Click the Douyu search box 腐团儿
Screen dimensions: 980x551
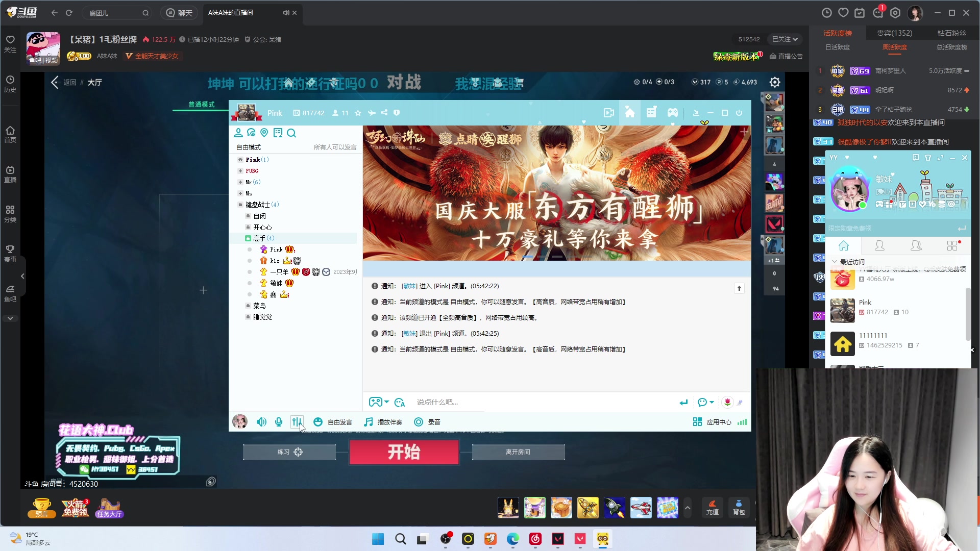tap(117, 13)
